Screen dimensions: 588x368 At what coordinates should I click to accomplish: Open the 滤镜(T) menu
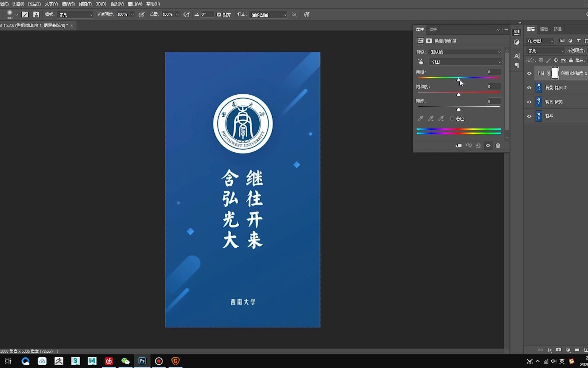(x=85, y=4)
